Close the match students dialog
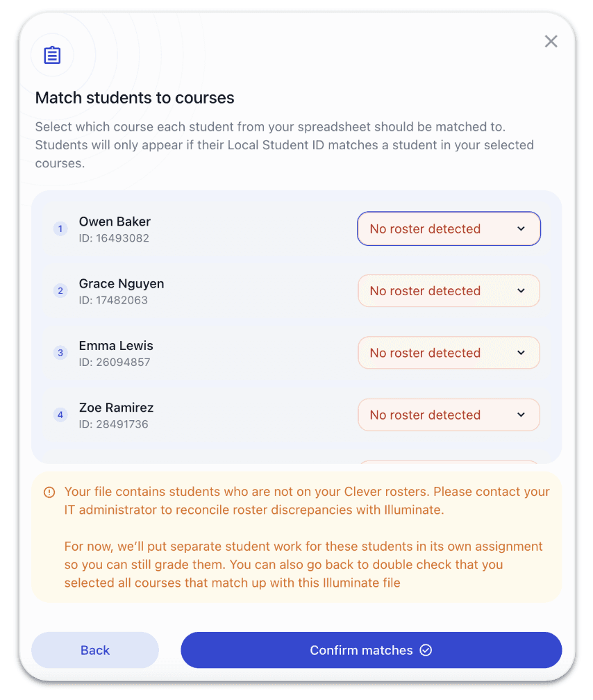593x700 pixels. tap(551, 42)
